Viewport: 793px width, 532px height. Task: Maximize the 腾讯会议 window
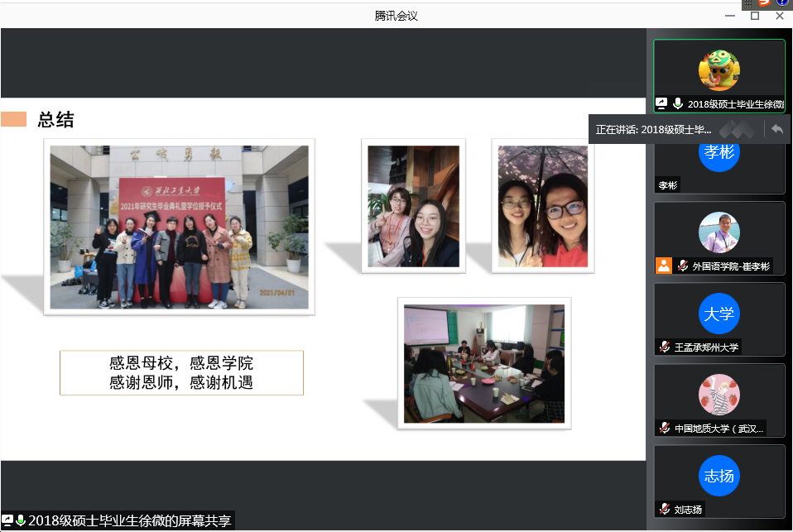(x=754, y=16)
